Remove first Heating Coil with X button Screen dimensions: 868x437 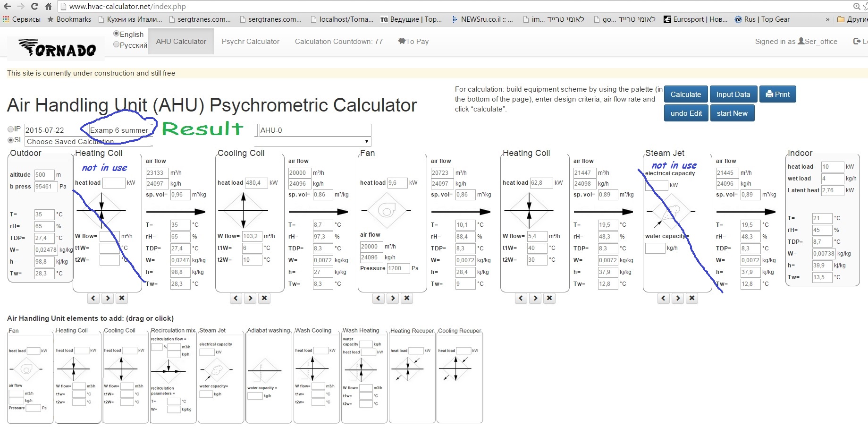[x=122, y=298]
